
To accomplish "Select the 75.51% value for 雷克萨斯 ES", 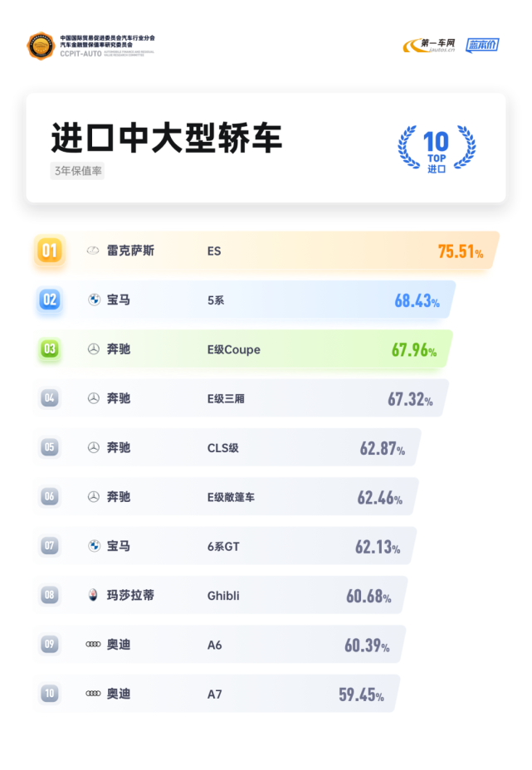I will (x=461, y=251).
